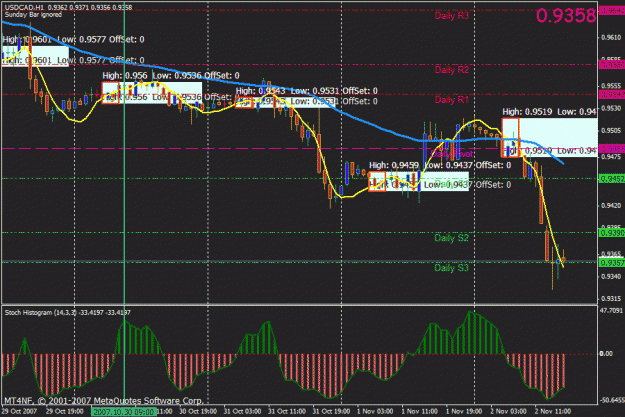This screenshot has width=625, height=417.
Task: Click the 0.9315 price axis value
Action: (x=611, y=299)
